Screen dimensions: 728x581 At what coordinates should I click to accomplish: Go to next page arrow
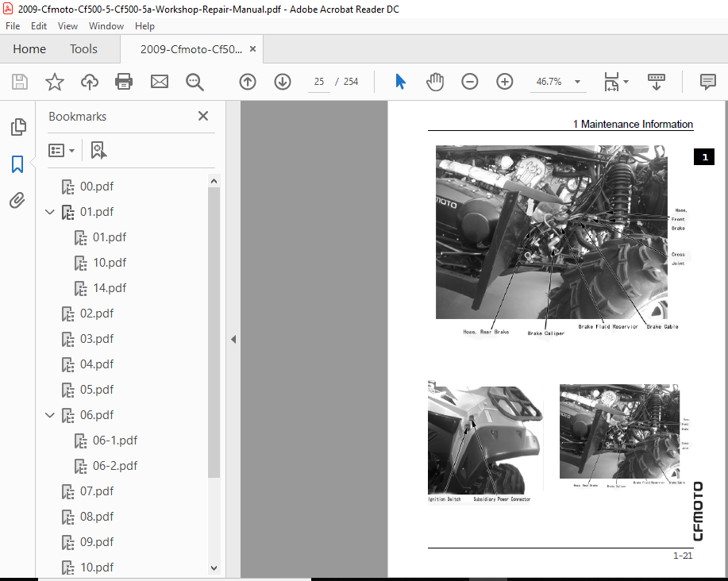point(283,82)
